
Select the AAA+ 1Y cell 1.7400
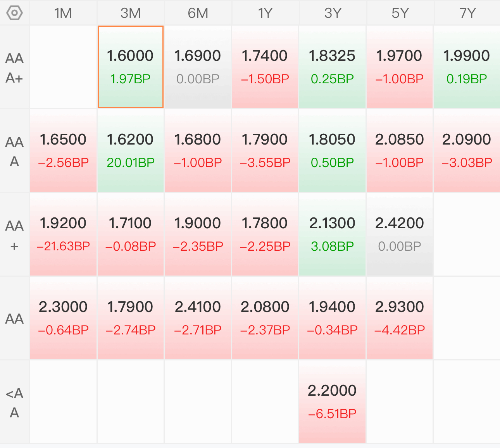click(265, 67)
